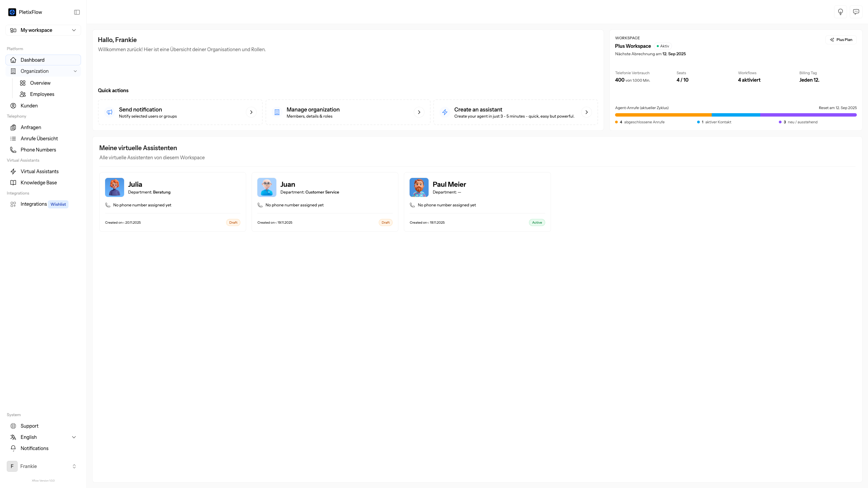Click the arrow button on Send notification
Viewport: 868px width, 488px height.
point(251,112)
